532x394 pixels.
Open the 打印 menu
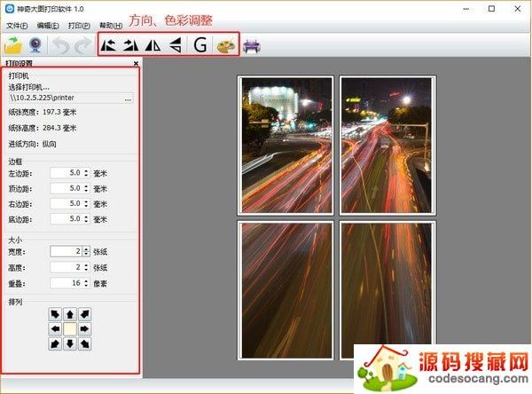tap(79, 26)
